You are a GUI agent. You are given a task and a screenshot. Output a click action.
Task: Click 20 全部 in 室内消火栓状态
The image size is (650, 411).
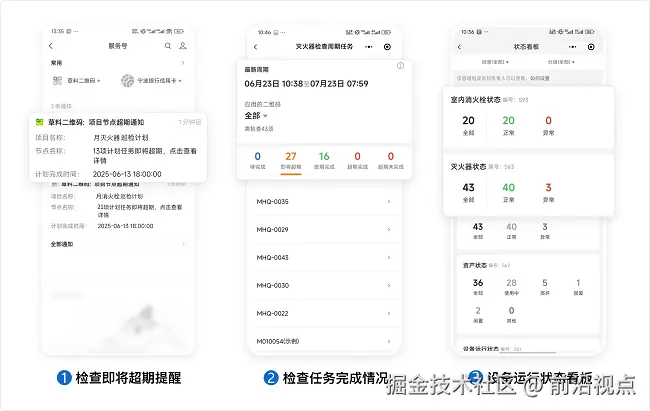[x=468, y=126]
